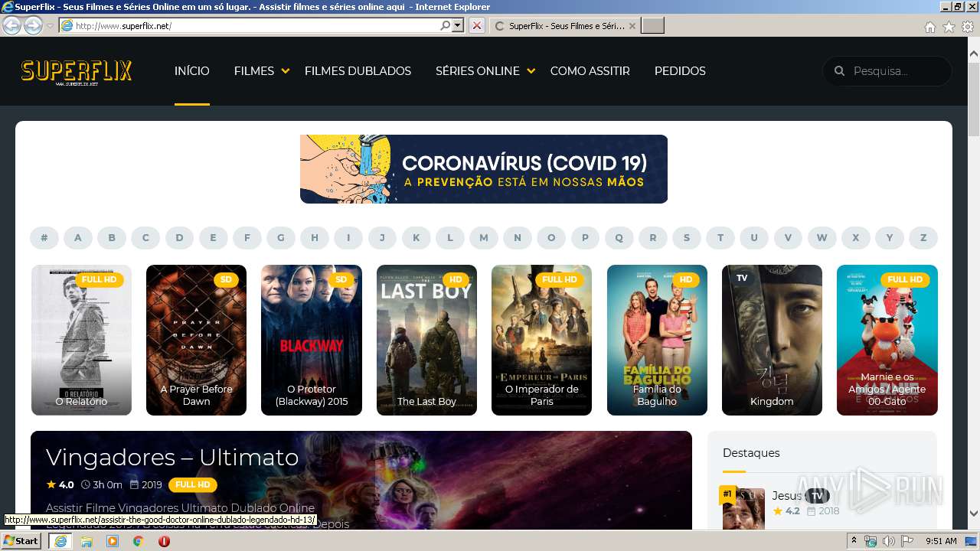This screenshot has height=551, width=980.
Task: Filter titles by # symbol
Action: pos(44,238)
